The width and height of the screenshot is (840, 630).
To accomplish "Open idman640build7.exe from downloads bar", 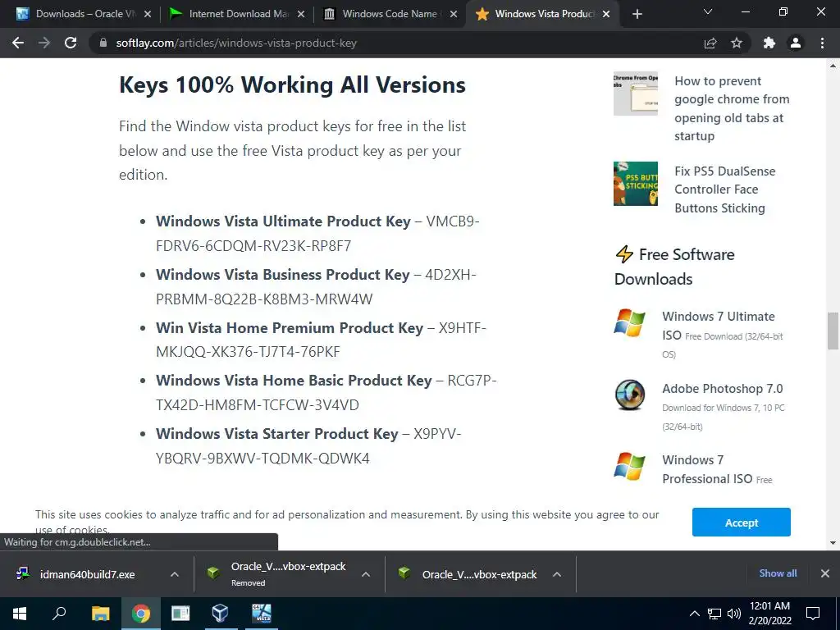I will coord(87,574).
